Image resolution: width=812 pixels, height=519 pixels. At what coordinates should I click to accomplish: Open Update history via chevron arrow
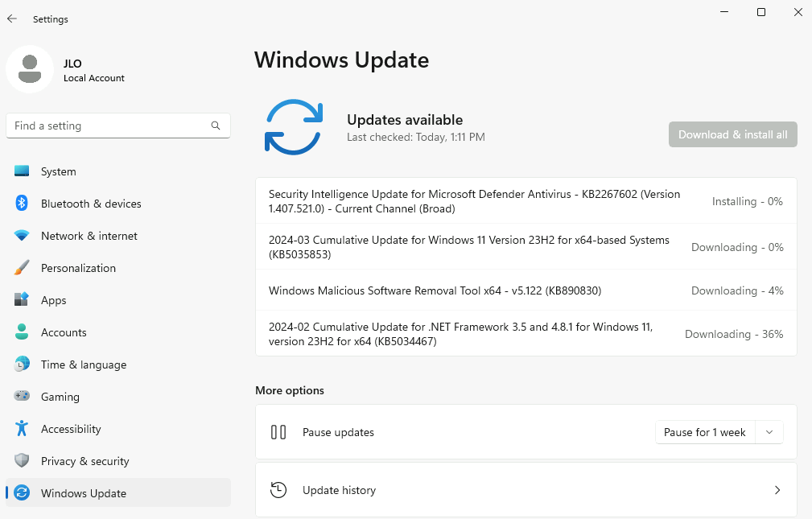[x=777, y=490]
